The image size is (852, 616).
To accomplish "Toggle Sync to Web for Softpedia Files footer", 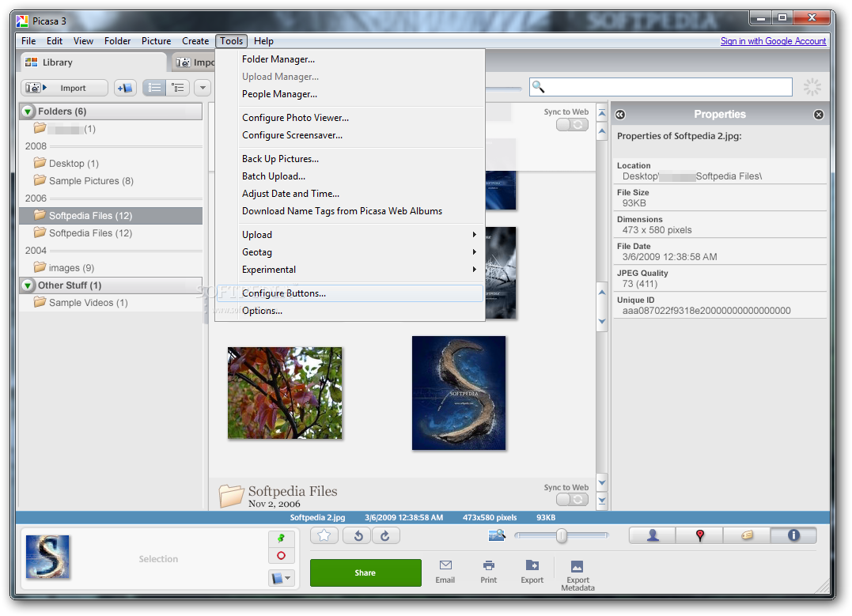I will 572,499.
